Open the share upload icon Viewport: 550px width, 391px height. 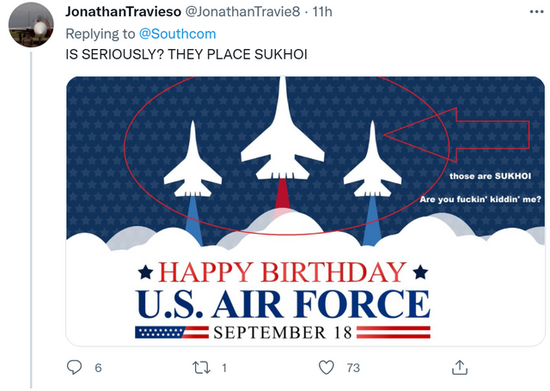[x=460, y=367]
